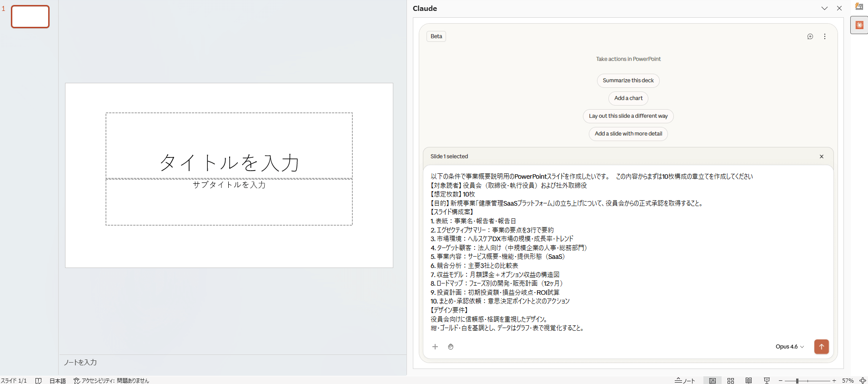Expand the Claude task pane options chevron

coord(824,8)
